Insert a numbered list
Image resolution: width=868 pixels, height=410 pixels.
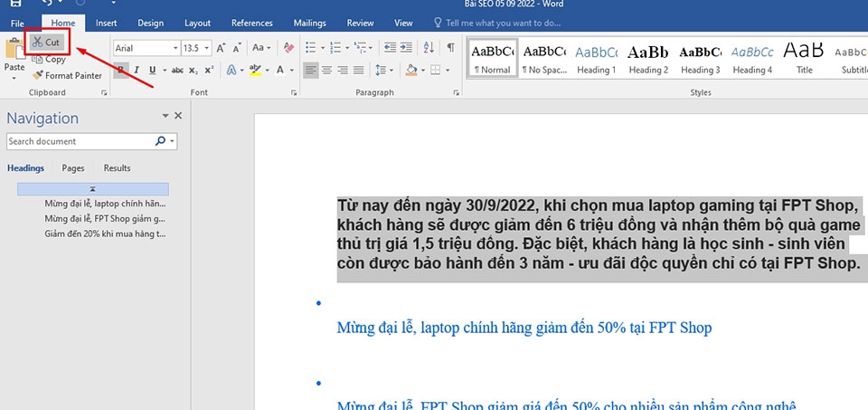335,48
